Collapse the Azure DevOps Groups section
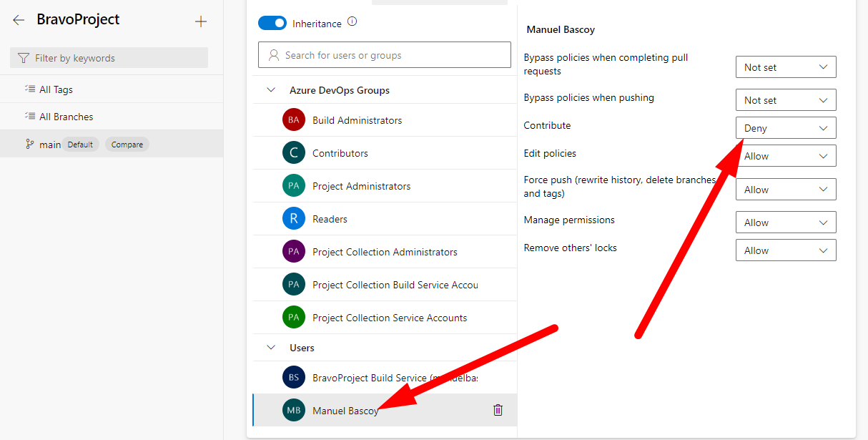The width and height of the screenshot is (868, 440). (x=271, y=90)
